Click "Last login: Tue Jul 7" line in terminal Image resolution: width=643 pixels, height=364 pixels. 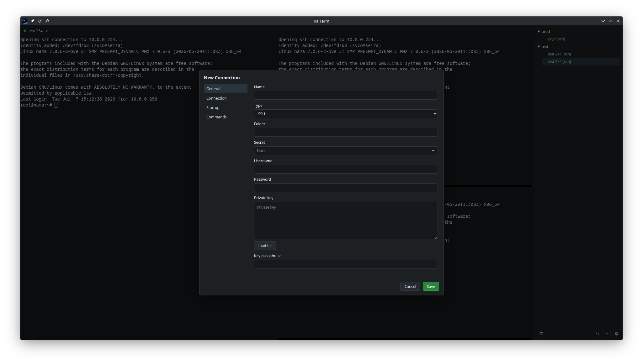point(89,99)
